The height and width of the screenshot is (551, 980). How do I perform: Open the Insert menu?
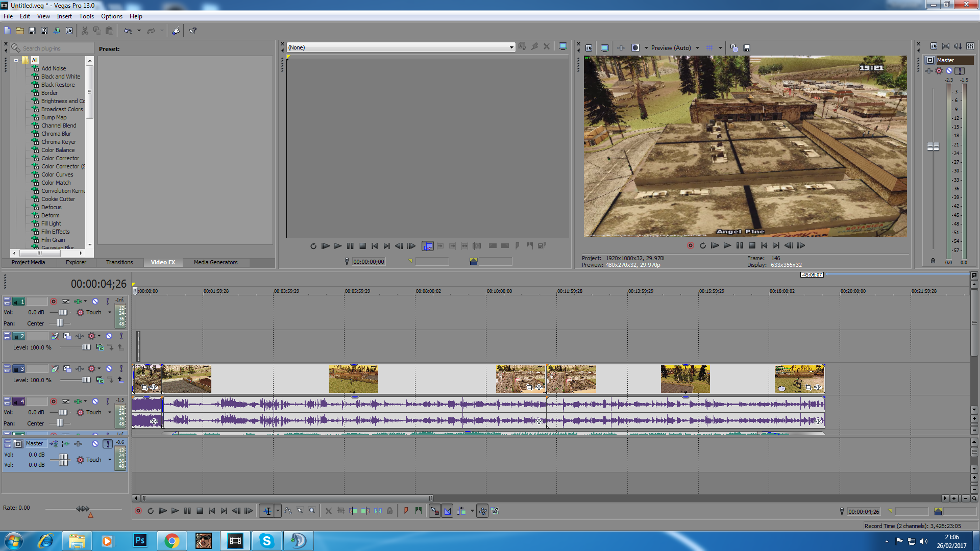[x=64, y=16]
